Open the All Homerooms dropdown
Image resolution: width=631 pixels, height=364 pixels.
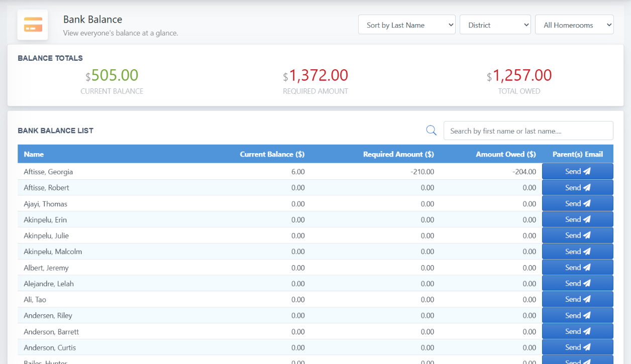[574, 25]
